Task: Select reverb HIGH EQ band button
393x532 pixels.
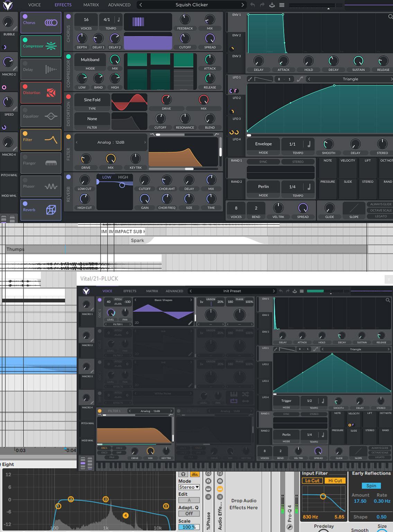Action: click(x=123, y=177)
